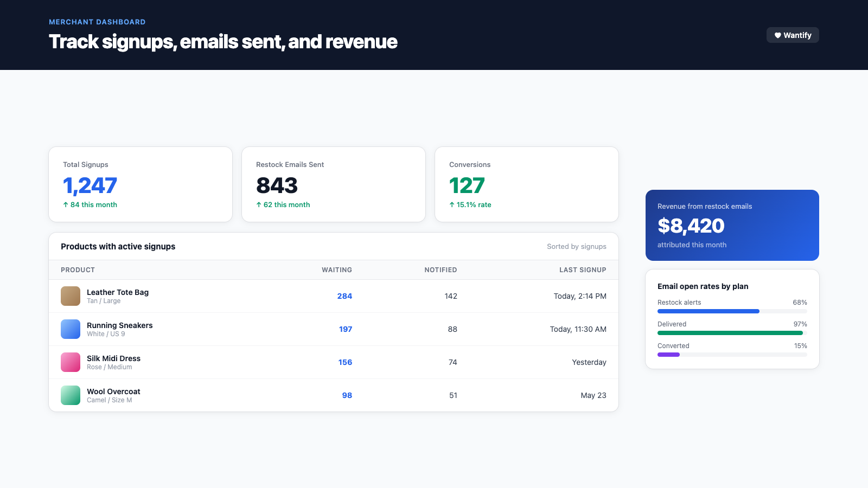Select the Wool Overcoat green thumbnail
The image size is (868, 488).
click(71, 395)
